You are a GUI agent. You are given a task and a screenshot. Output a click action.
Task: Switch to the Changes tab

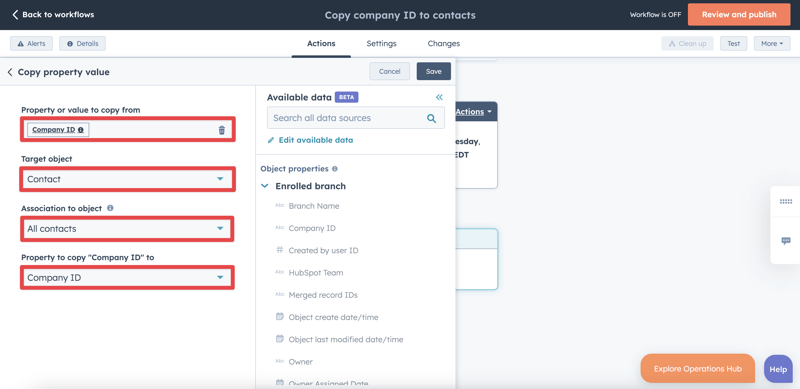pos(443,44)
